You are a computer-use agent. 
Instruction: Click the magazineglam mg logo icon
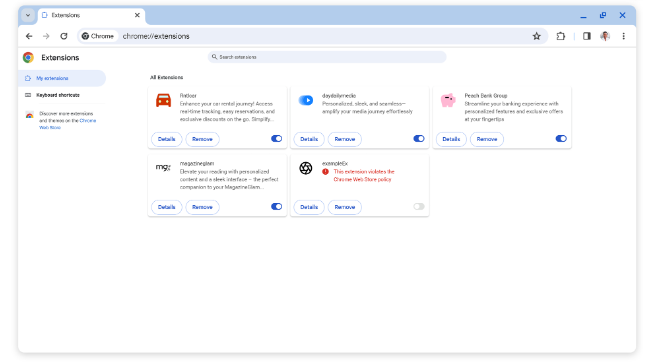[163, 167]
